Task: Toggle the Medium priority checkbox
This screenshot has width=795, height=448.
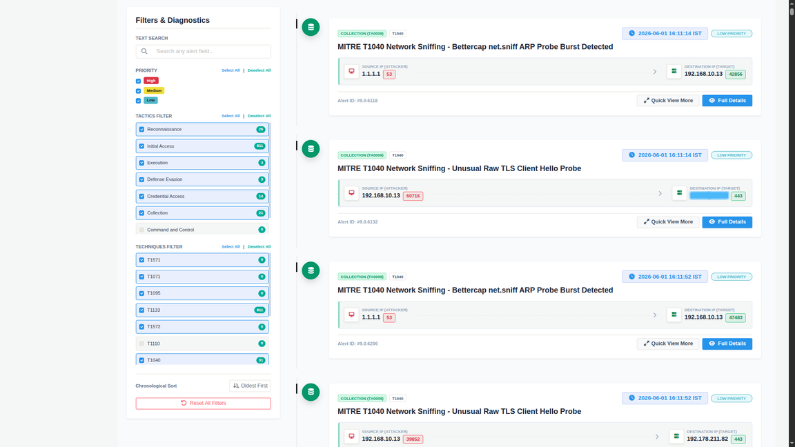Action: point(138,91)
